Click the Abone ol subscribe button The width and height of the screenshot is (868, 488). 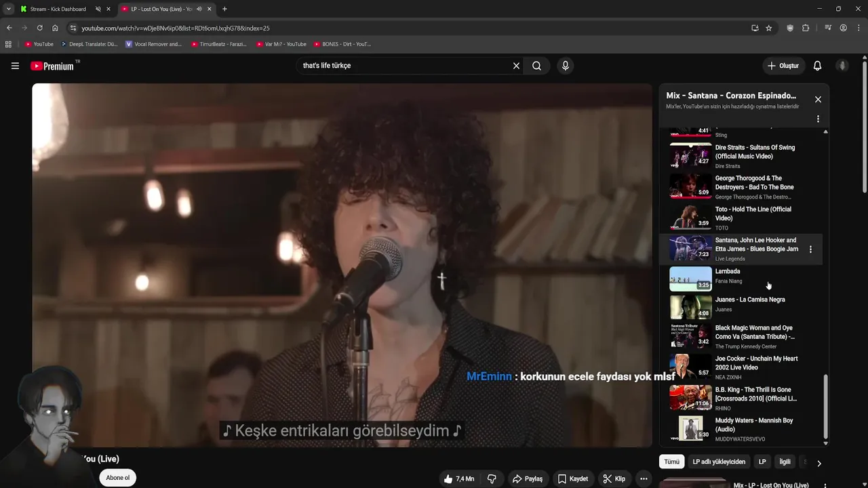tap(117, 478)
